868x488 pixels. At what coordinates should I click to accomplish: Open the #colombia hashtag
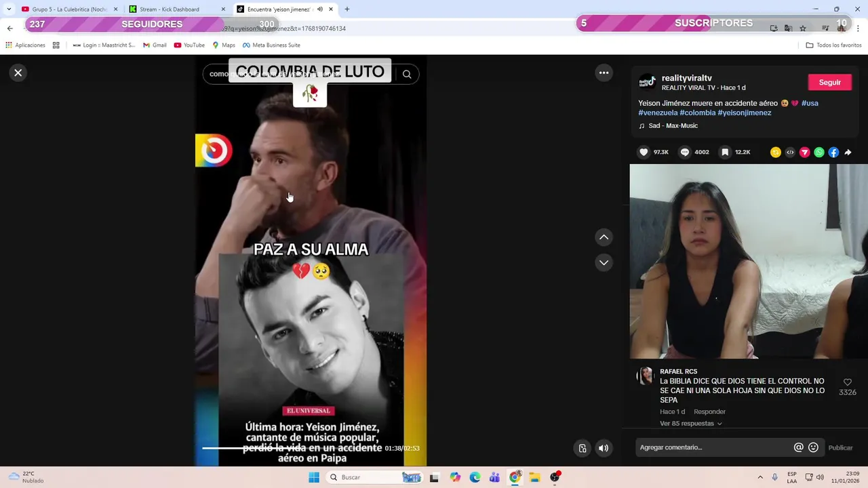(x=697, y=113)
